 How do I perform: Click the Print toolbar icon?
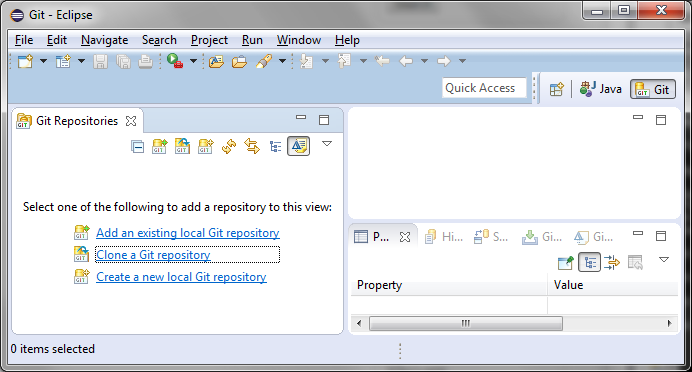[x=145, y=61]
